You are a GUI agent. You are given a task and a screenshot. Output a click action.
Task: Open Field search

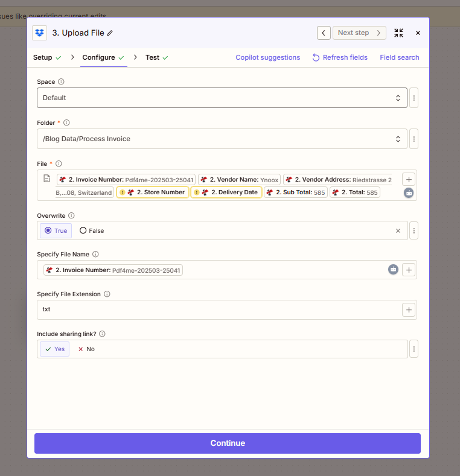399,57
